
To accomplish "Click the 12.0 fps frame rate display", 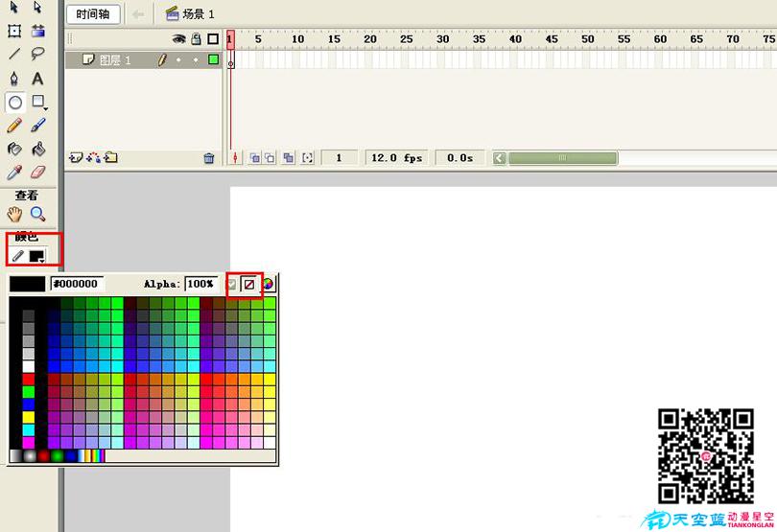I will (396, 158).
